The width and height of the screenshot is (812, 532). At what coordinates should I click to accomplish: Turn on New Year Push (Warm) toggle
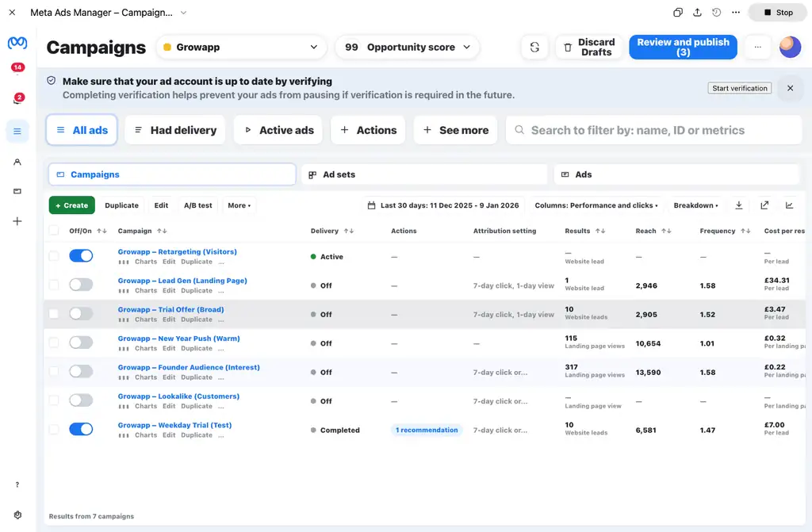(x=82, y=343)
